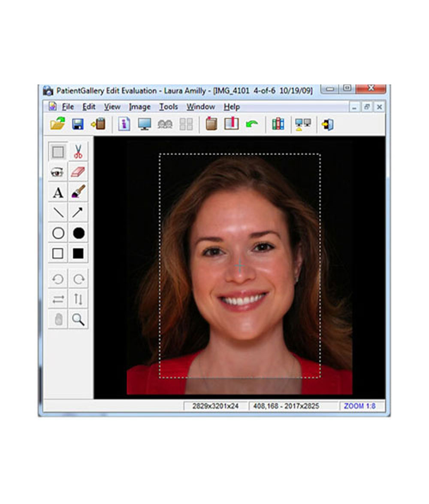Open the File menu

[67, 107]
